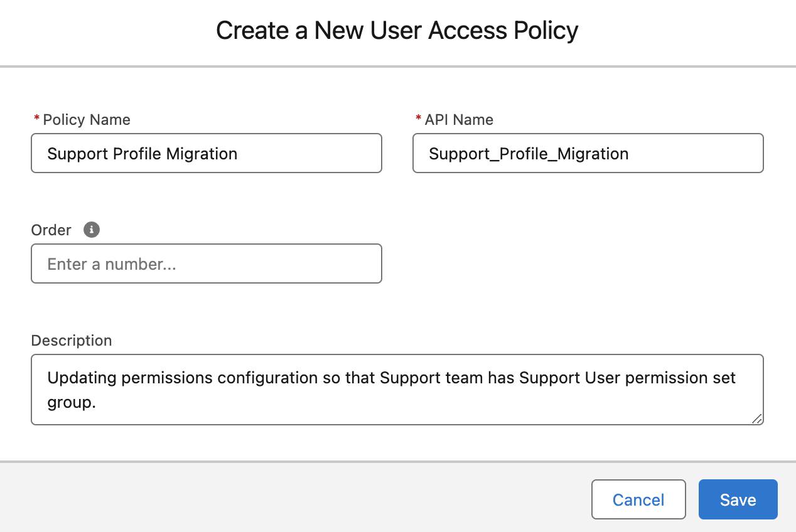796x532 pixels.
Task: Click inside the Description text area
Action: (397, 390)
